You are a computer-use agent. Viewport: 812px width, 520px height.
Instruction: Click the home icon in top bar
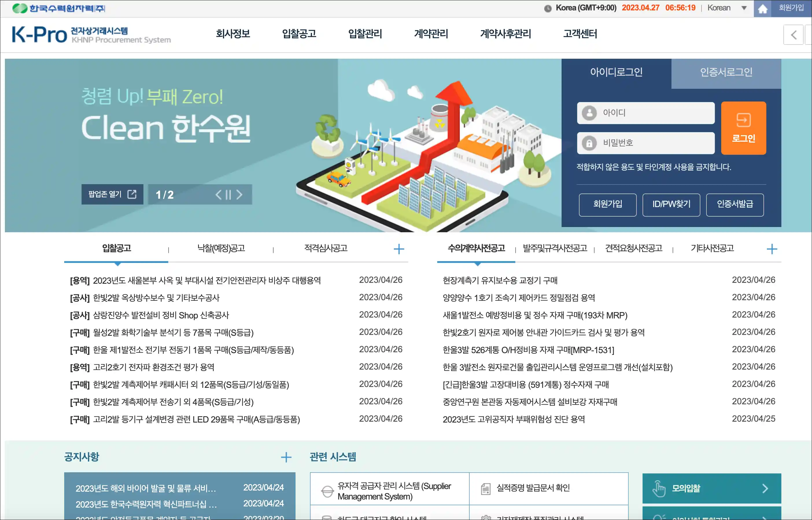coord(762,8)
